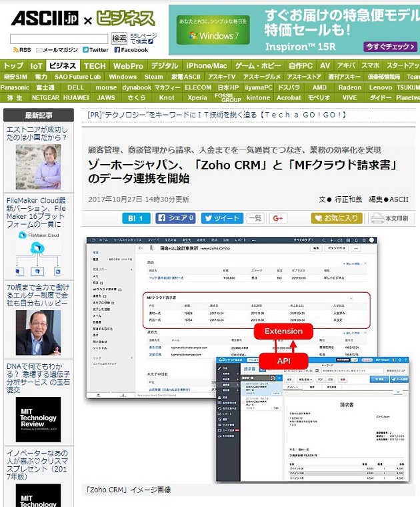The image size is (420, 507).
Task: Select the ビジネス navigation tab
Action: click(x=63, y=65)
